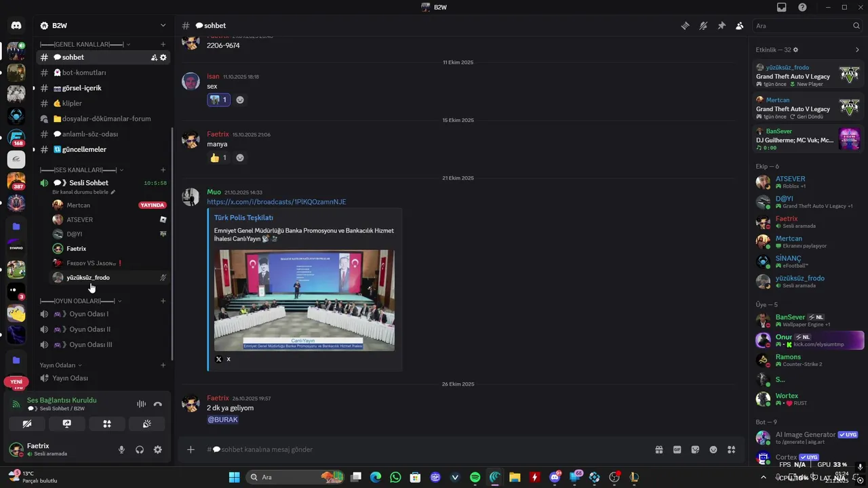Open the x.com broadcasts link
This screenshot has width=868, height=488.
(277, 202)
